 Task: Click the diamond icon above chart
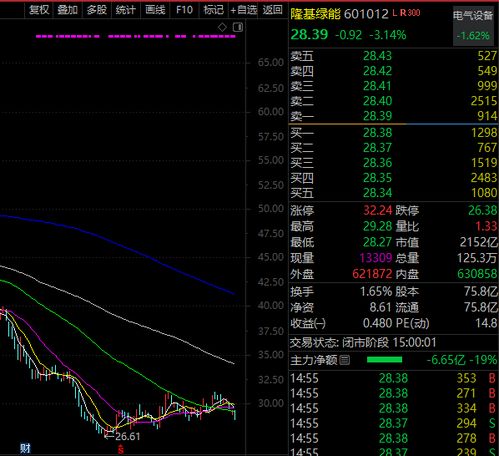(x=222, y=27)
